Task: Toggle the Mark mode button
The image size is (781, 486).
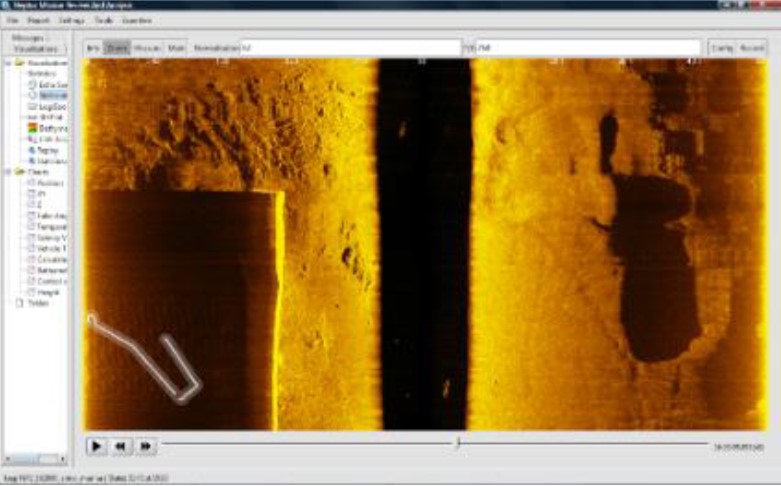Action: (x=176, y=47)
